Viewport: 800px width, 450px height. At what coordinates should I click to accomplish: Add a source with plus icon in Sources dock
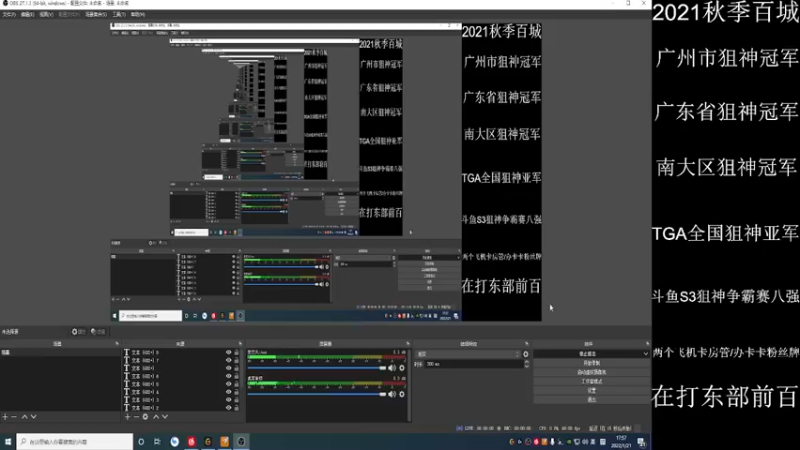pyautogui.click(x=128, y=417)
